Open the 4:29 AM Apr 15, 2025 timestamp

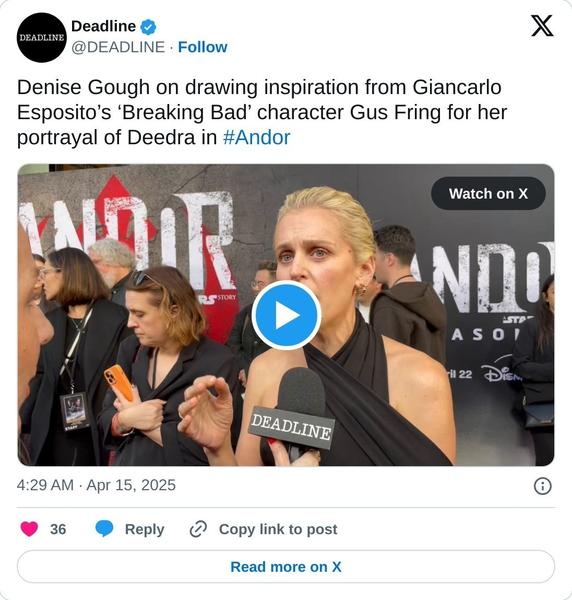[96, 485]
